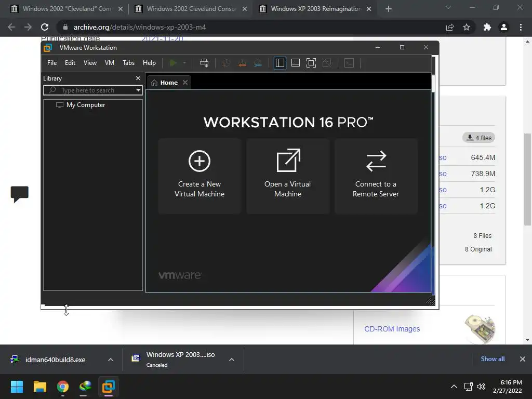Close the Home tab
The width and height of the screenshot is (532, 399).
[x=185, y=83]
